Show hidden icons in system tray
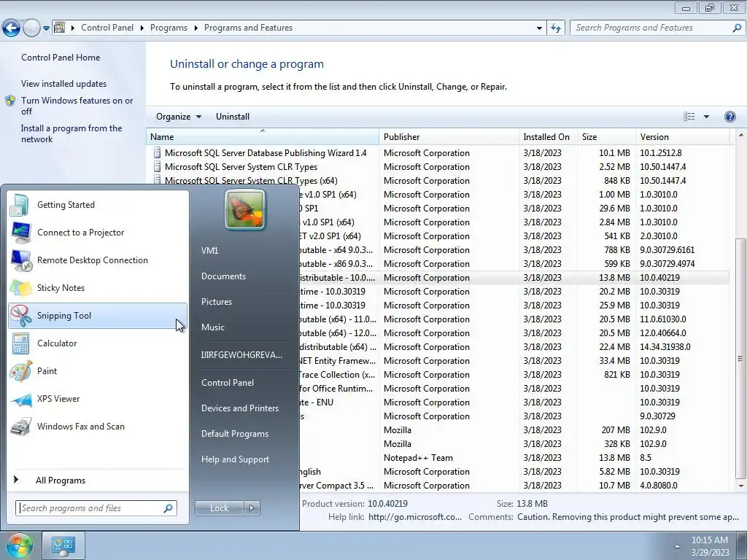This screenshot has height=560, width=747. pos(677,546)
